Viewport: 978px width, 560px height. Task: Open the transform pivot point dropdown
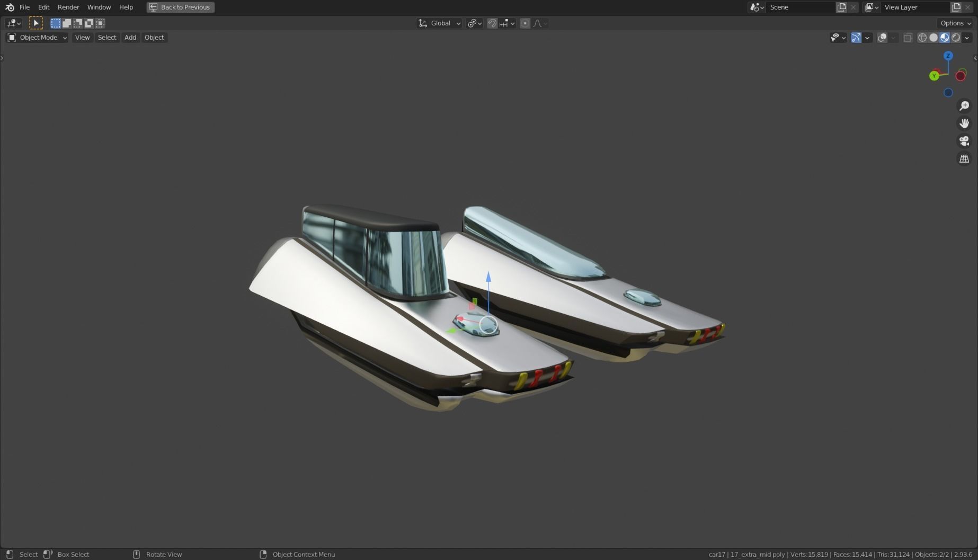474,23
